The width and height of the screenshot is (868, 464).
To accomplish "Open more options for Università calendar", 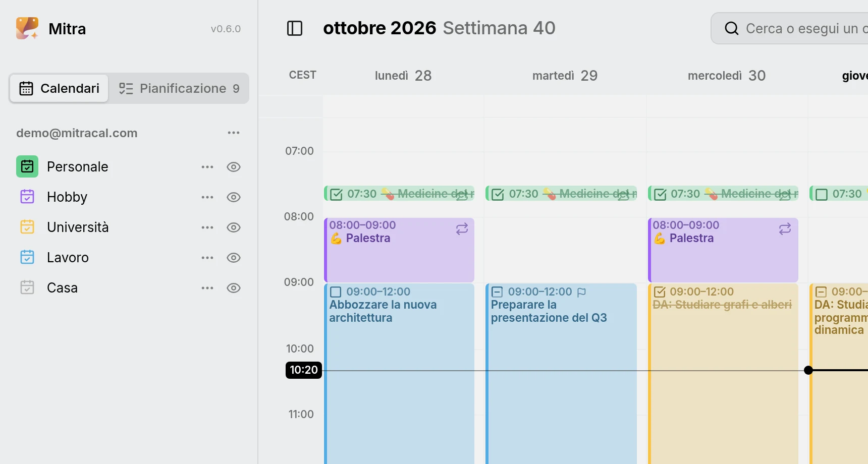I will coord(207,227).
